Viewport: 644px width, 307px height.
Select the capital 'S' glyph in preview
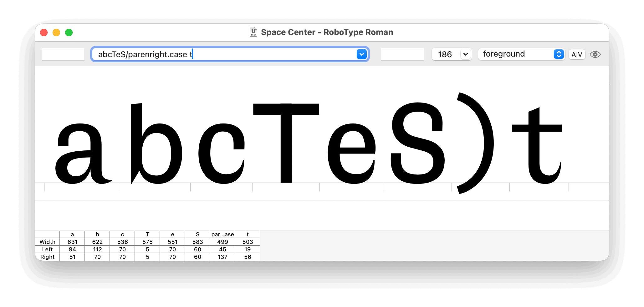(x=417, y=143)
